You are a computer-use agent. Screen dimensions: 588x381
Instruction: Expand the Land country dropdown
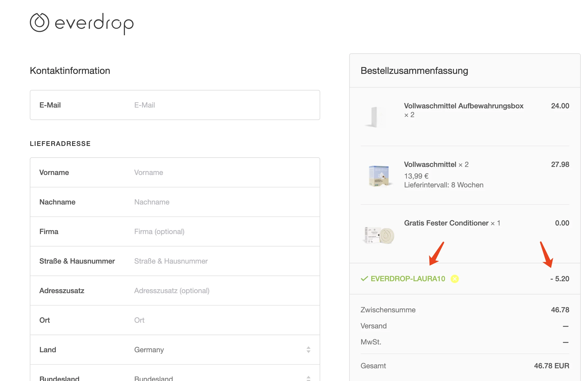pos(175,350)
